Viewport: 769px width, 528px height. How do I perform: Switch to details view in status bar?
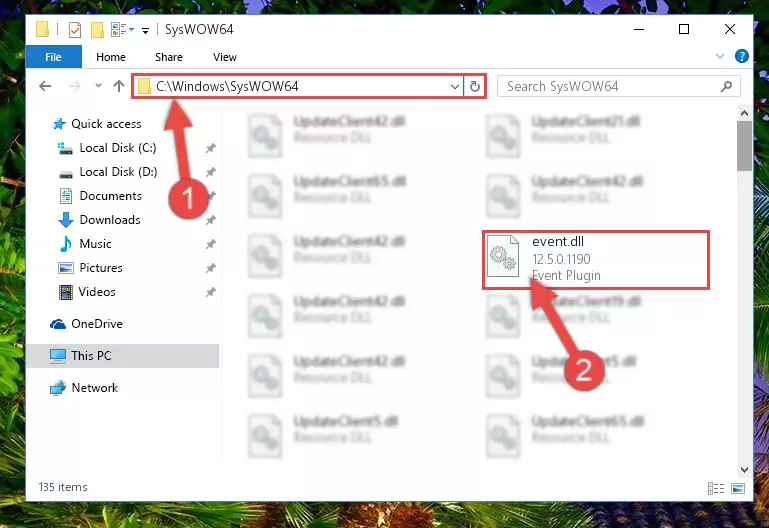pos(716,488)
